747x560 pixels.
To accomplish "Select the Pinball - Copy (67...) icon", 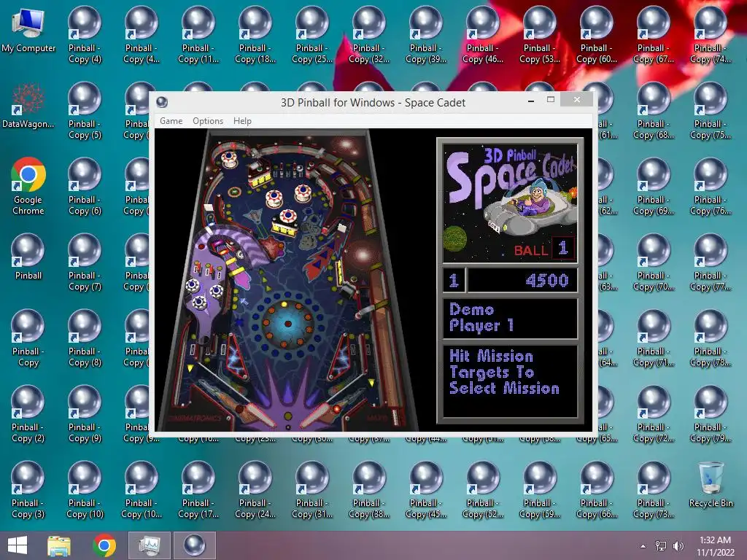I will 654,35.
